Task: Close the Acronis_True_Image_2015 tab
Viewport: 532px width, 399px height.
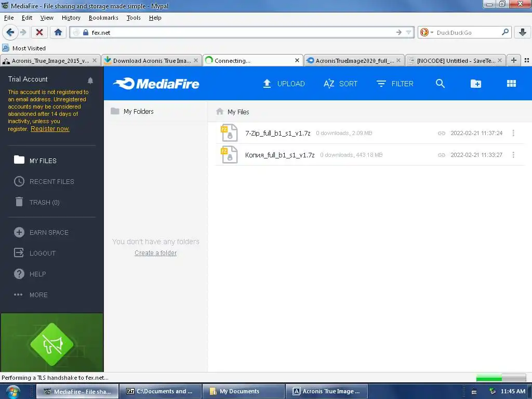Action: pyautogui.click(x=95, y=60)
